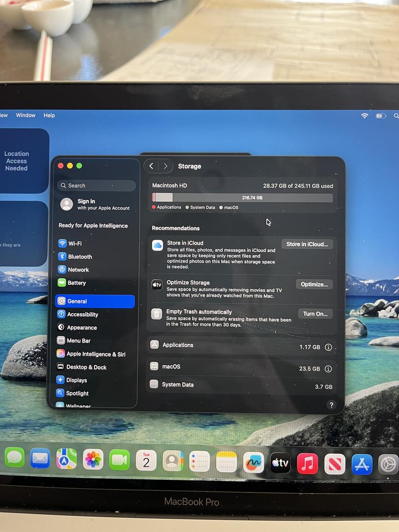
Task: Select Wi-Fi in settings sidebar
Action: tap(96, 243)
